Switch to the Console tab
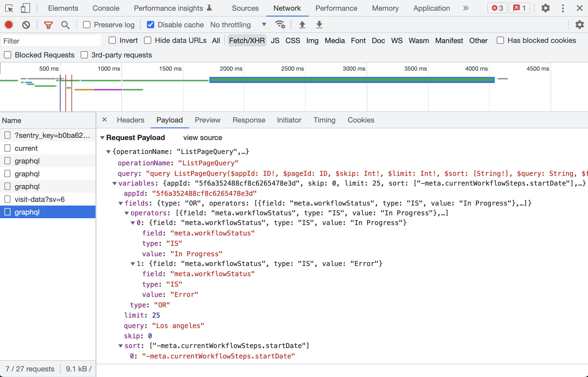The height and width of the screenshot is (377, 588). point(106,8)
